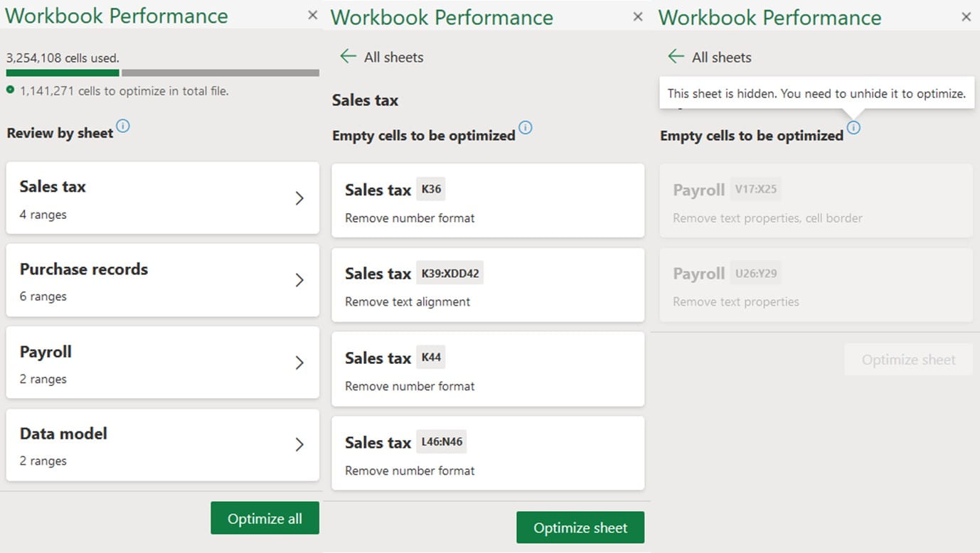This screenshot has width=980, height=553.
Task: Click the cells used progress bar
Action: [x=162, y=73]
